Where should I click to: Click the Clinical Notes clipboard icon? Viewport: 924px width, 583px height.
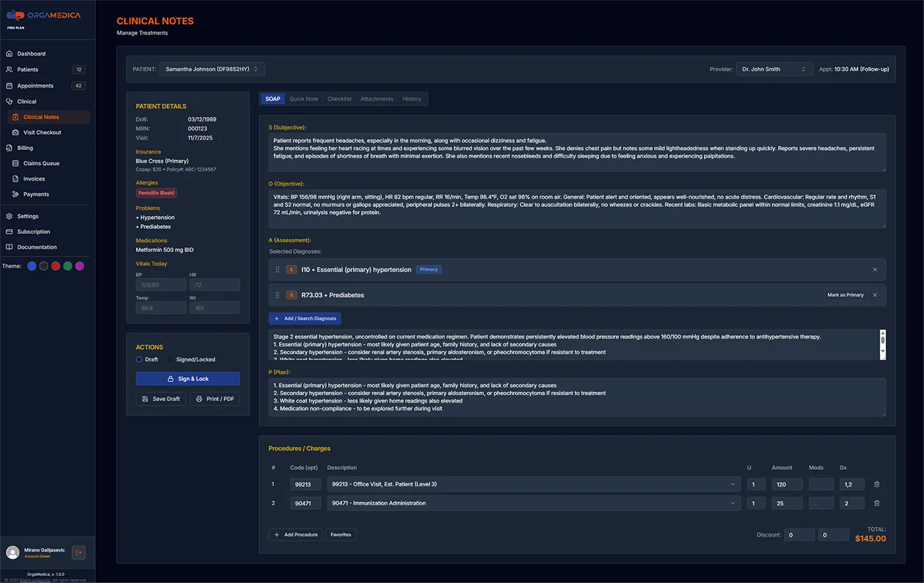point(15,116)
